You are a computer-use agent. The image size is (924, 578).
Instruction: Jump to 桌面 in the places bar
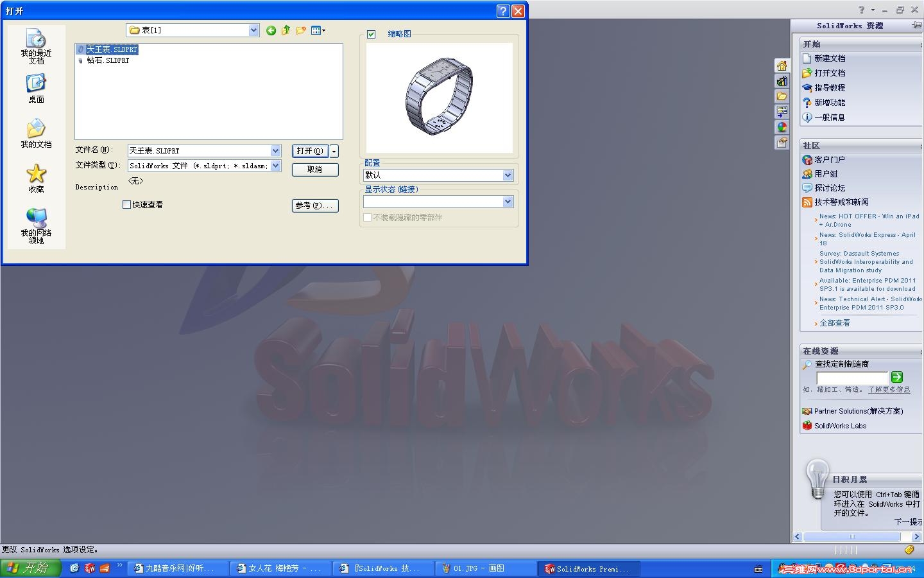(36, 89)
